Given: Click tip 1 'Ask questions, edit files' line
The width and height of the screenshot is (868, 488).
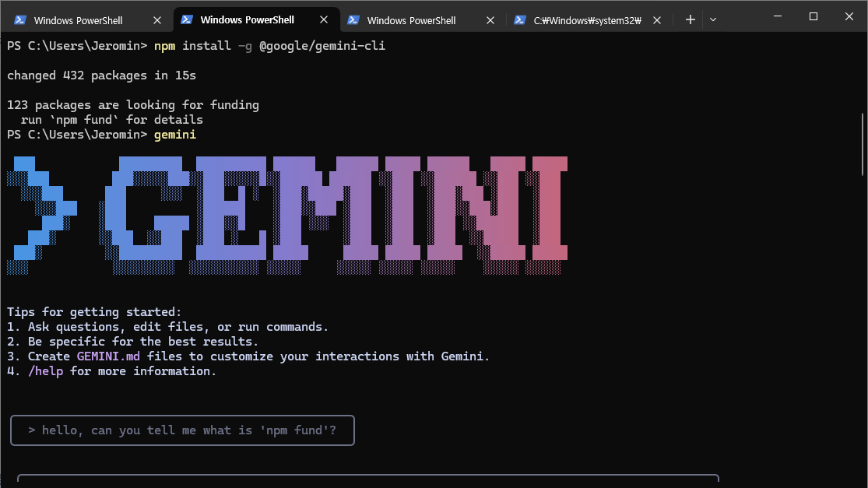Looking at the screenshot, I should click(167, 327).
